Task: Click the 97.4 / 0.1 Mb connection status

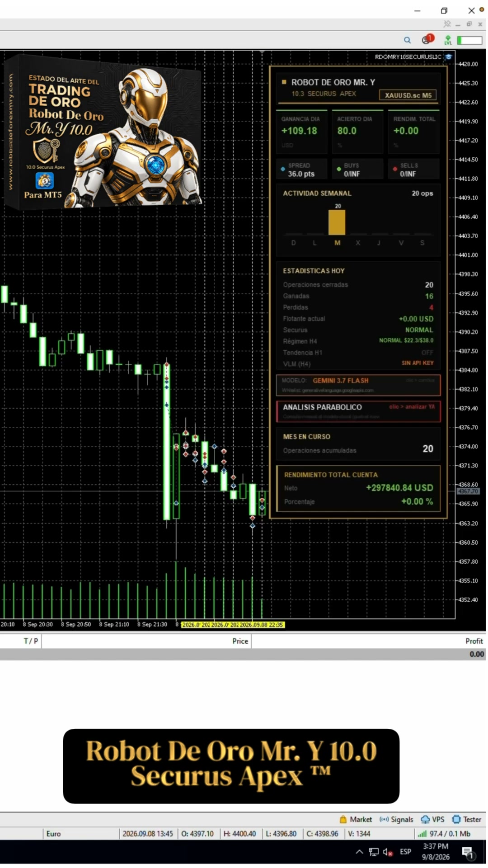Action: [444, 834]
